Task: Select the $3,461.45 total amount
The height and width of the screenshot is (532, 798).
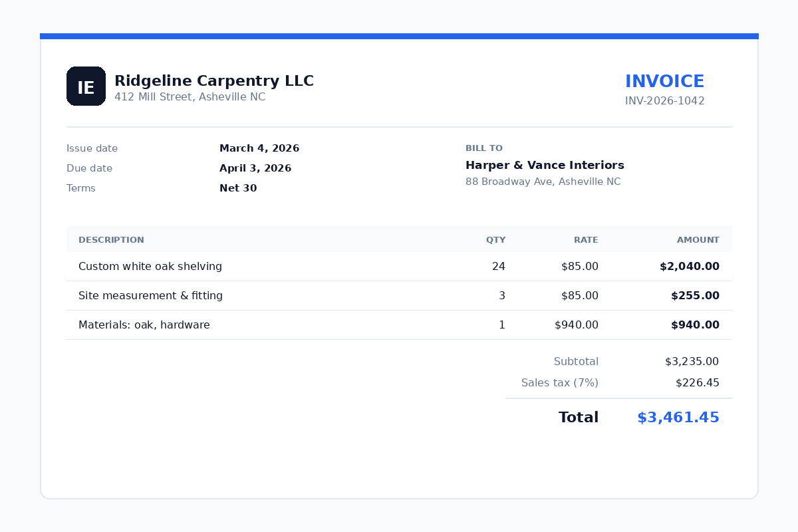Action: click(x=678, y=418)
